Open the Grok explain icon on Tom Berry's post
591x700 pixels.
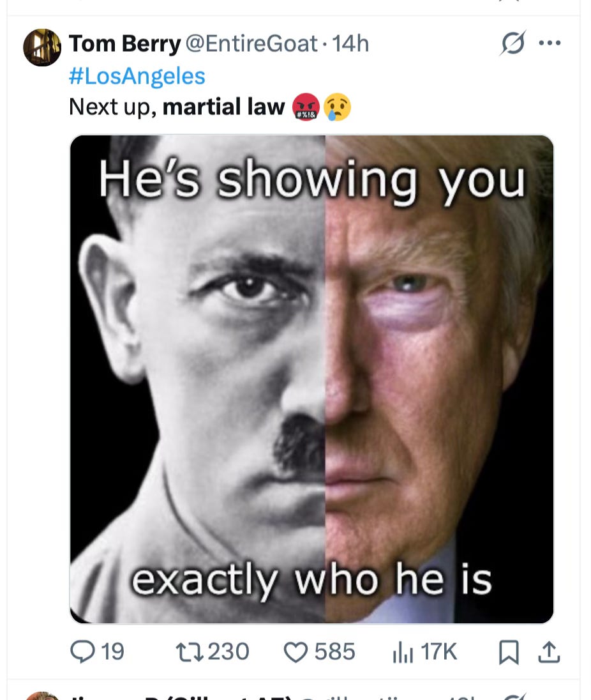512,43
